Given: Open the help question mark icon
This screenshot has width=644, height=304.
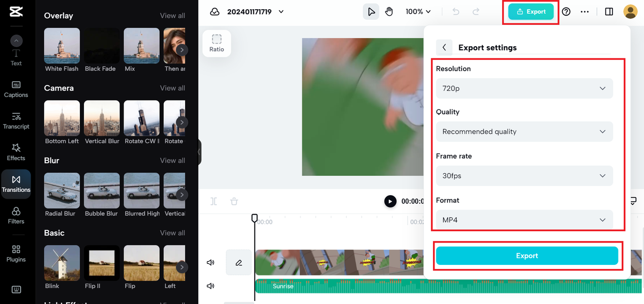Looking at the screenshot, I should point(566,12).
